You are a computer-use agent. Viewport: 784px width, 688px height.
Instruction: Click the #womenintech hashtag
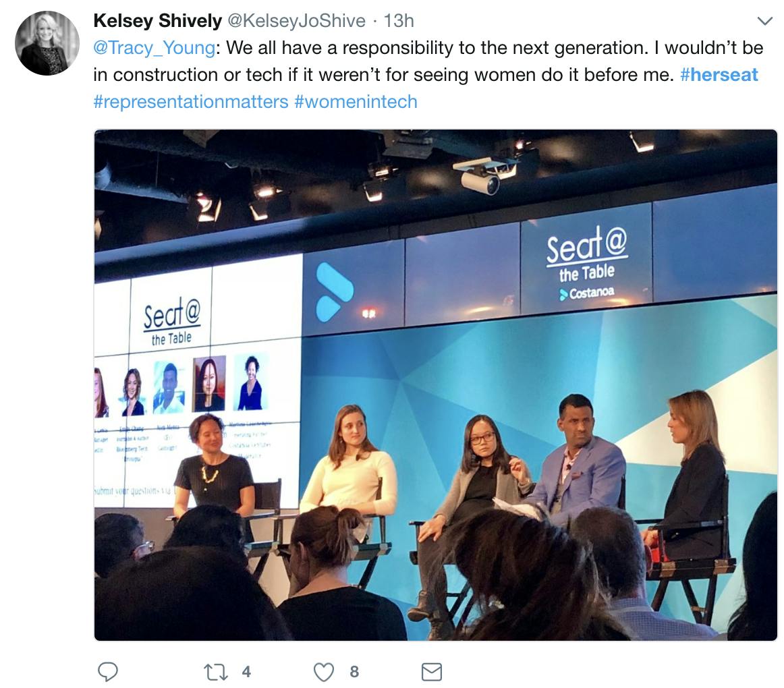356,102
